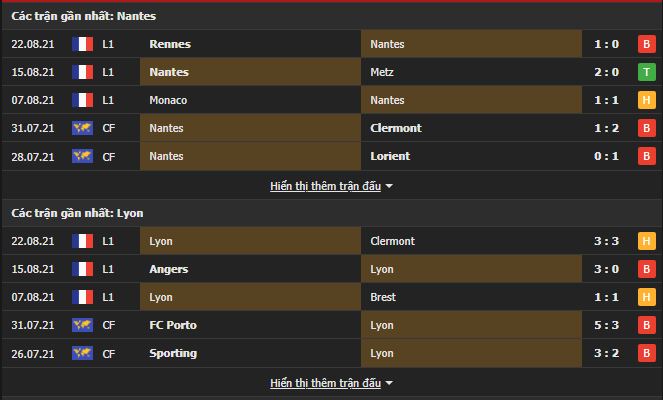Select Metz team name in Nantes match
This screenshot has width=663, height=400.
[x=383, y=72]
